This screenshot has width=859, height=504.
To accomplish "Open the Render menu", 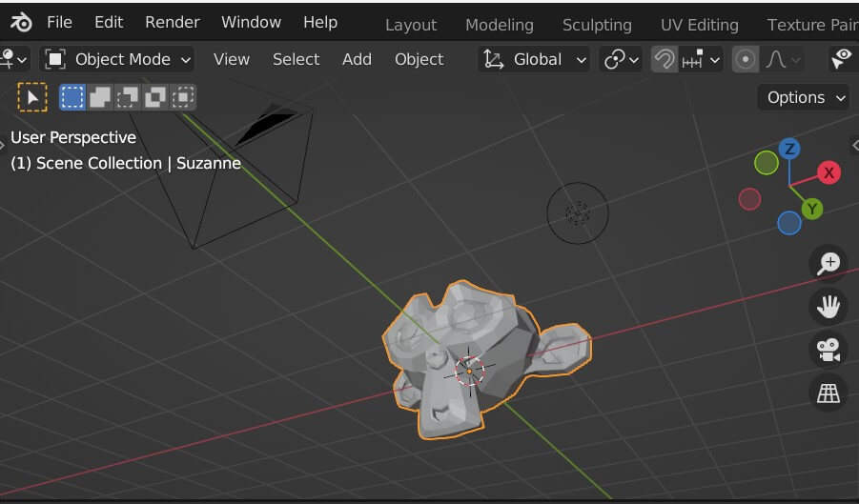I will click(x=172, y=23).
